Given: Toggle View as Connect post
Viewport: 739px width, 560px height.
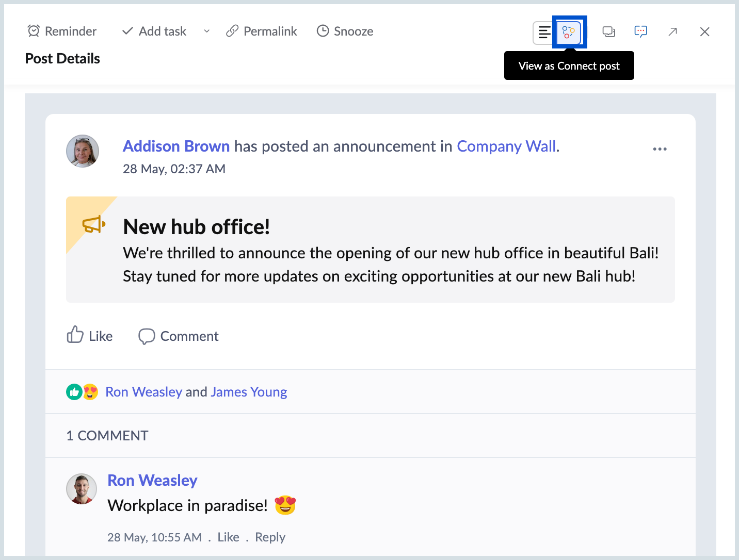Looking at the screenshot, I should (x=569, y=32).
